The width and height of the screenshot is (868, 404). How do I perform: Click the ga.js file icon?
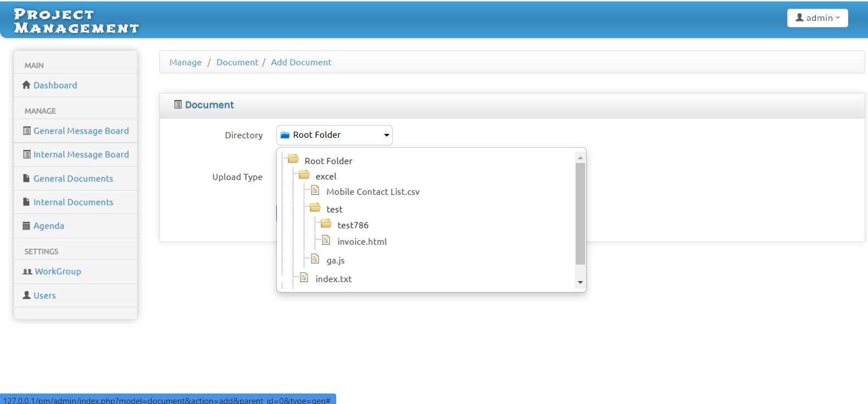315,259
